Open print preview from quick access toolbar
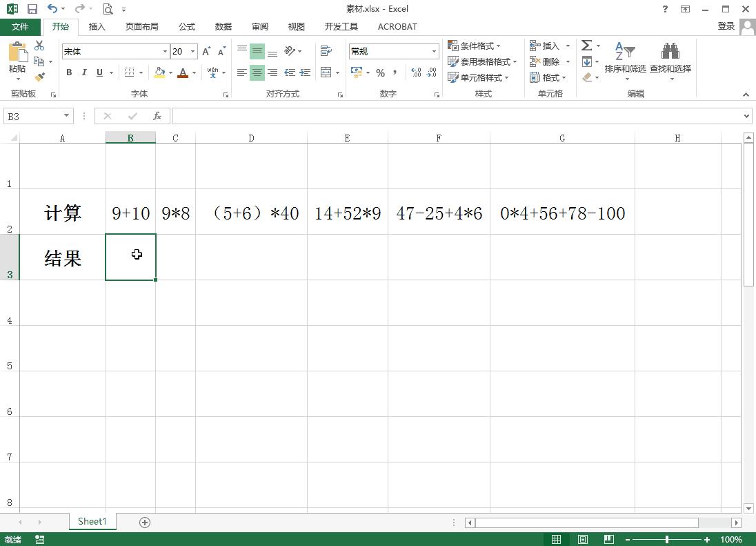The width and height of the screenshot is (756, 546). click(108, 9)
